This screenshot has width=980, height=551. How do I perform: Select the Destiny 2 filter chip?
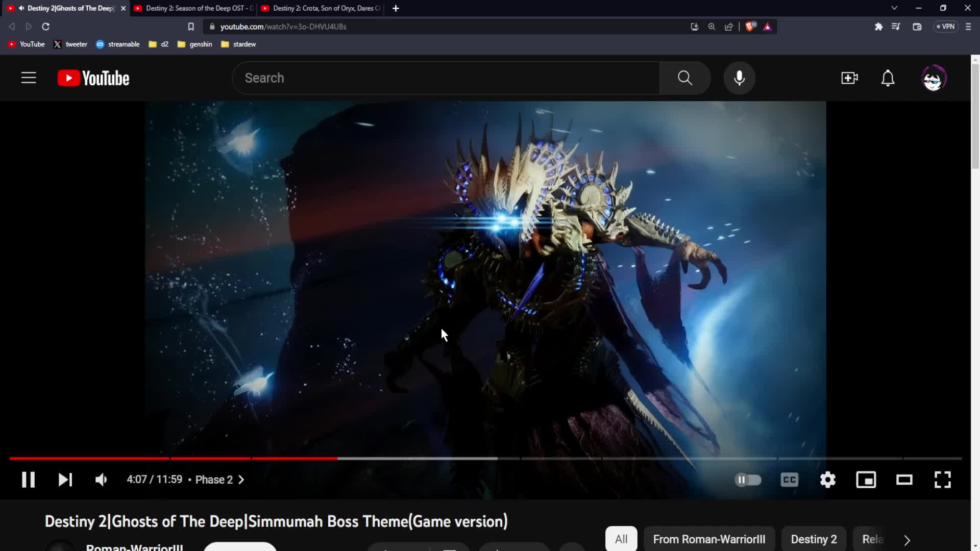(814, 539)
